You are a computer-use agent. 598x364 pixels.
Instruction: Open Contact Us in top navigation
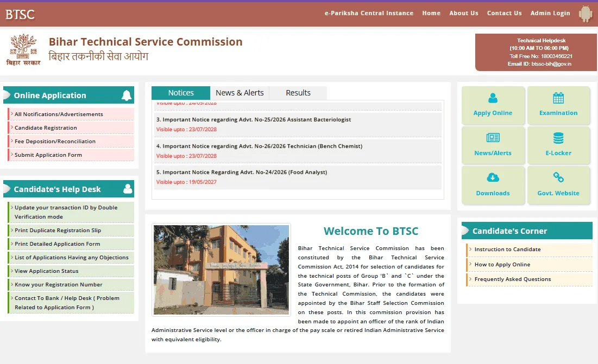click(x=504, y=13)
